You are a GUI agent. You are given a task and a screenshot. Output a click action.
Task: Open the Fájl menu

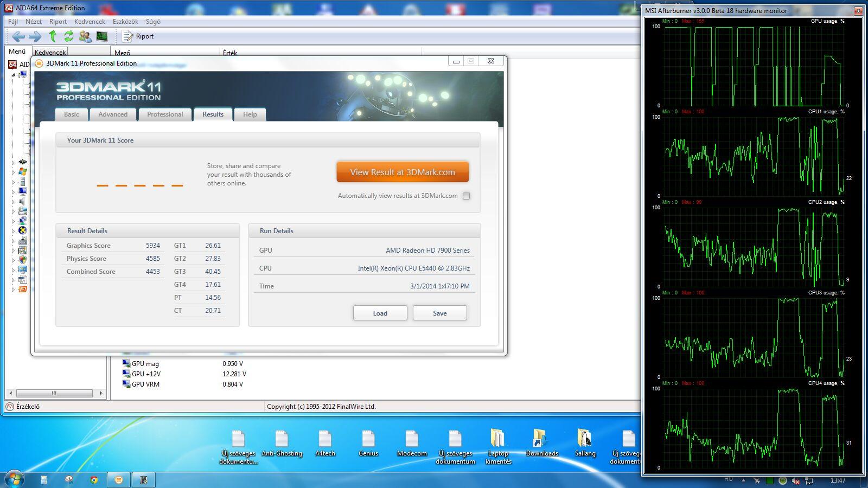click(13, 22)
